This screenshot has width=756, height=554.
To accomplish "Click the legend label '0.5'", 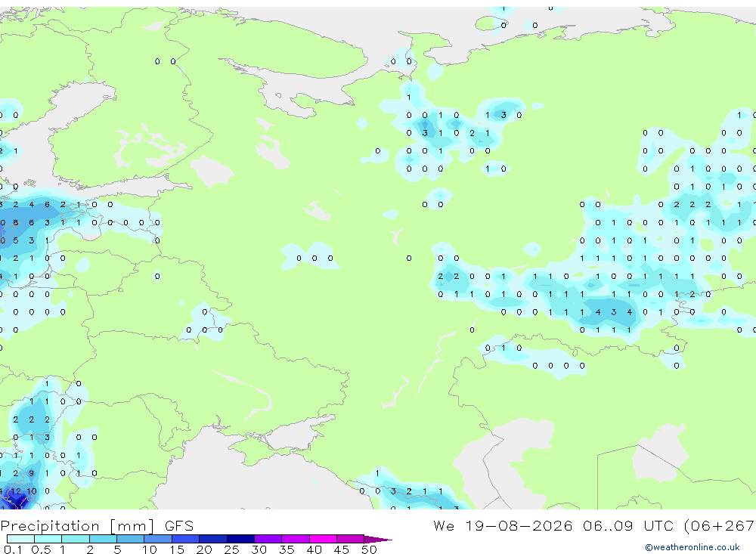I will tap(41, 549).
